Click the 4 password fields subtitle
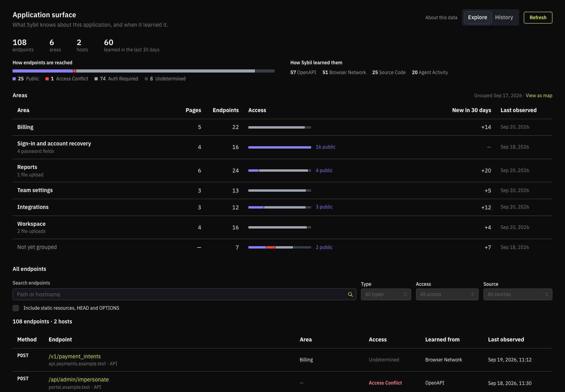Viewport: 565px width, 392px height. (36, 151)
